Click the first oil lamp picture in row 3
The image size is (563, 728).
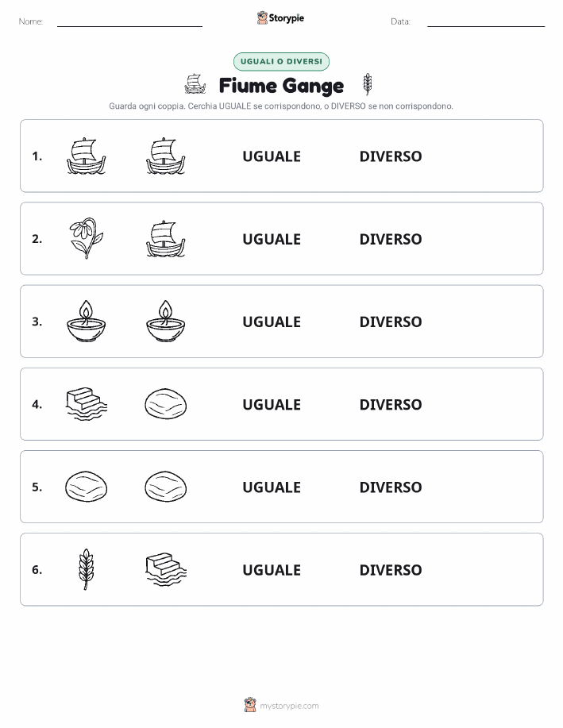click(x=86, y=322)
